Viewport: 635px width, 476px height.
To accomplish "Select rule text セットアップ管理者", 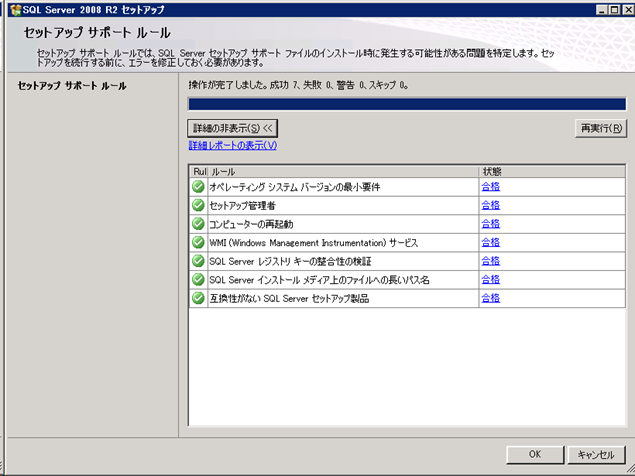I will point(242,205).
